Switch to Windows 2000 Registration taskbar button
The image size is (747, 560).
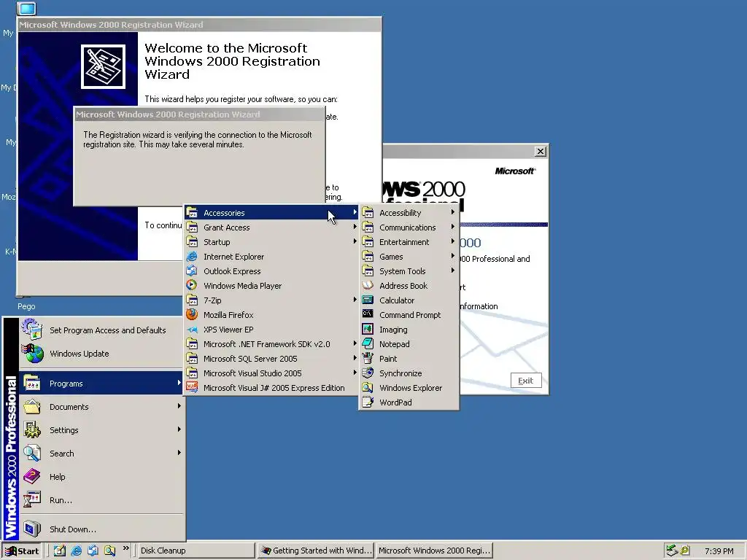(434, 551)
